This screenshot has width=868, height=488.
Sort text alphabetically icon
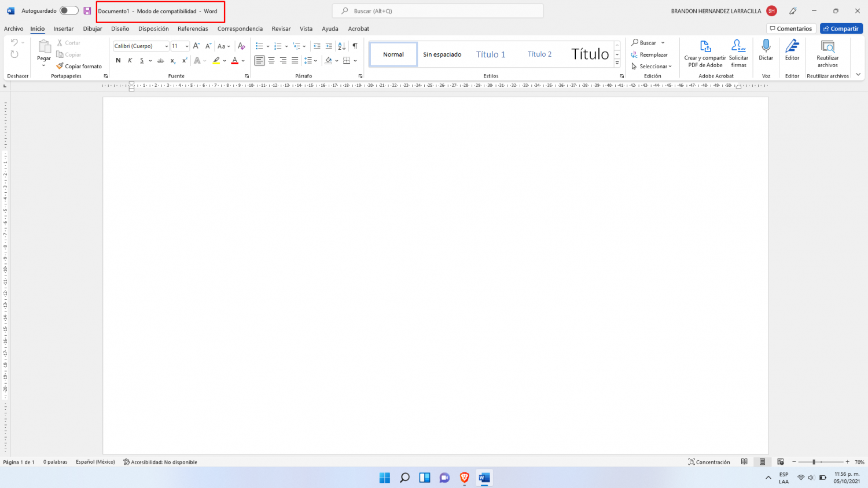(341, 46)
